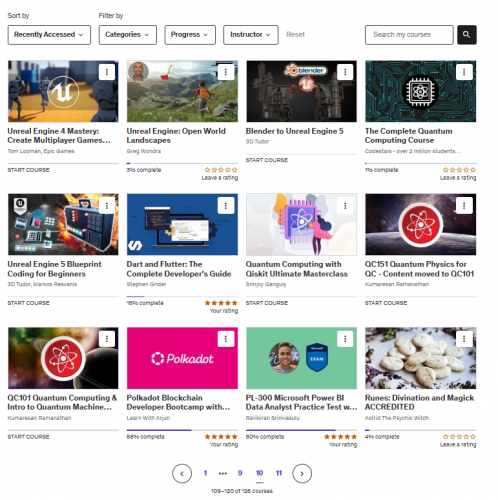Open options menu for Unreal Engine: Open World Landscapes
498x500 pixels.
click(226, 72)
